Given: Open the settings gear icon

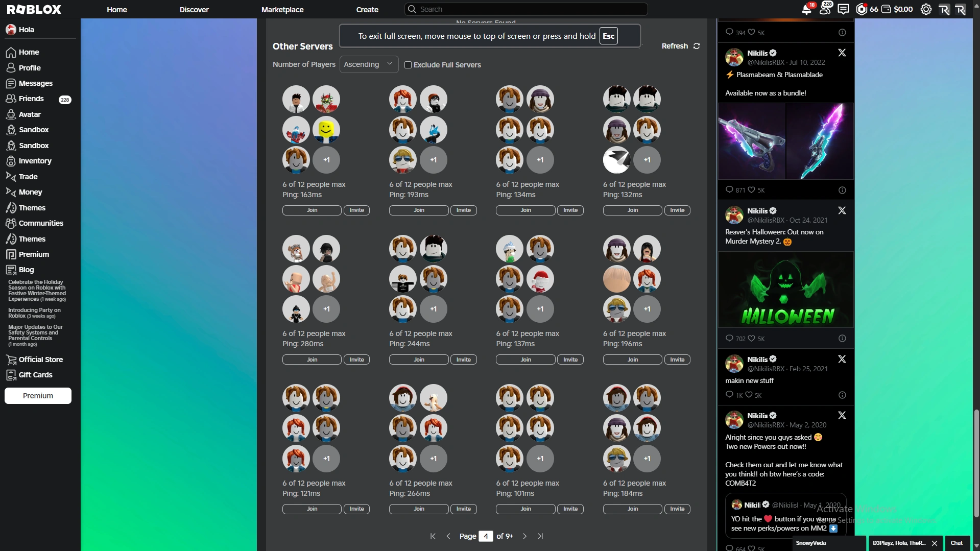Looking at the screenshot, I should [926, 9].
